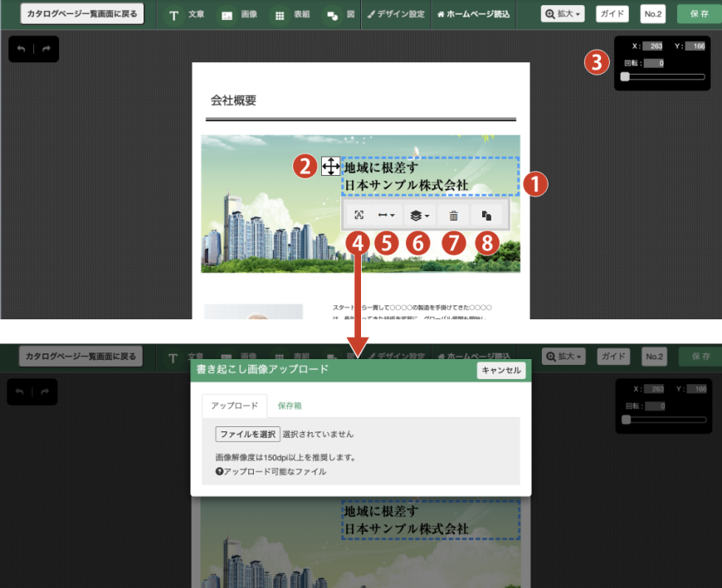722x588 pixels.
Task: Open the アップロード可能なファイル help link
Action: tap(271, 471)
